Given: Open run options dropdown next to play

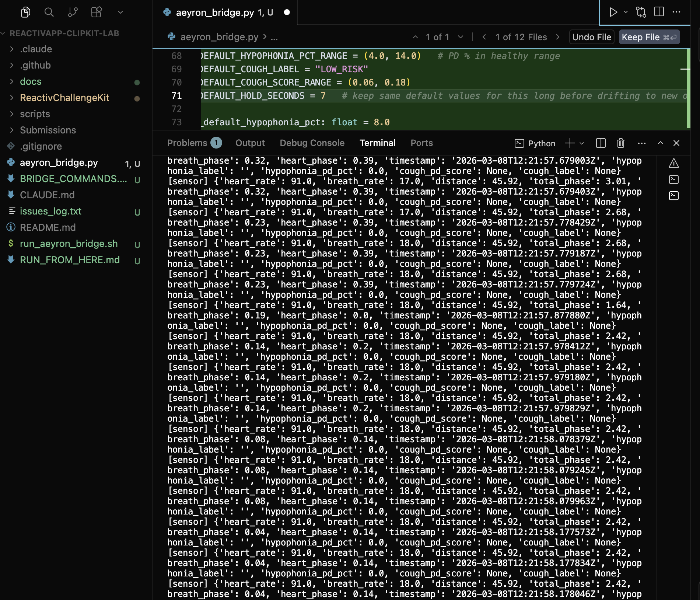Looking at the screenshot, I should click(x=626, y=12).
